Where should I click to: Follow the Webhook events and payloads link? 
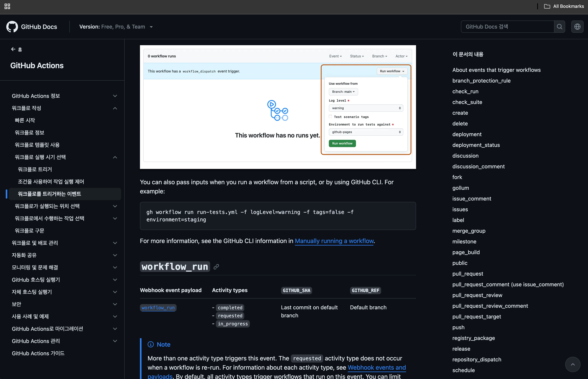point(377,368)
